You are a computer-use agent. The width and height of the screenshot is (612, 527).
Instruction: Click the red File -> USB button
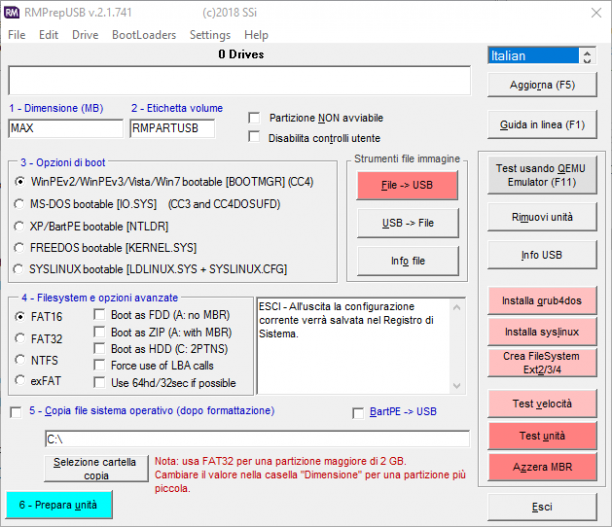(x=407, y=185)
